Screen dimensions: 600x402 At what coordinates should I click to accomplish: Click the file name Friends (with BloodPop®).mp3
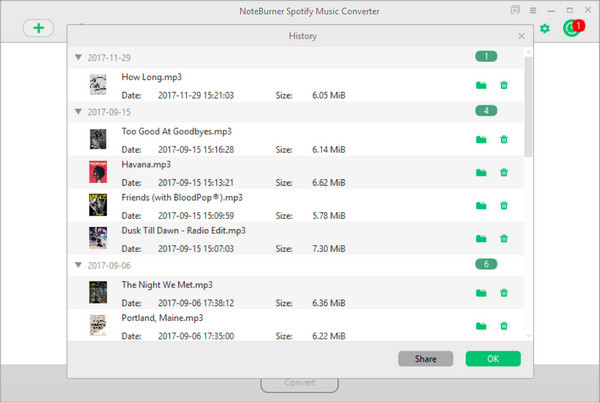182,198
